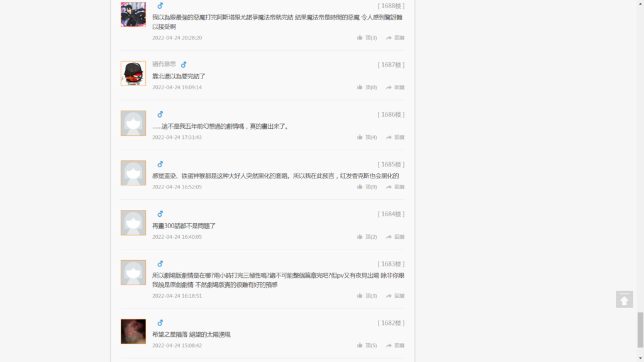
Task: Click reply arrow icon on 1684楼 comment
Action: point(389,237)
